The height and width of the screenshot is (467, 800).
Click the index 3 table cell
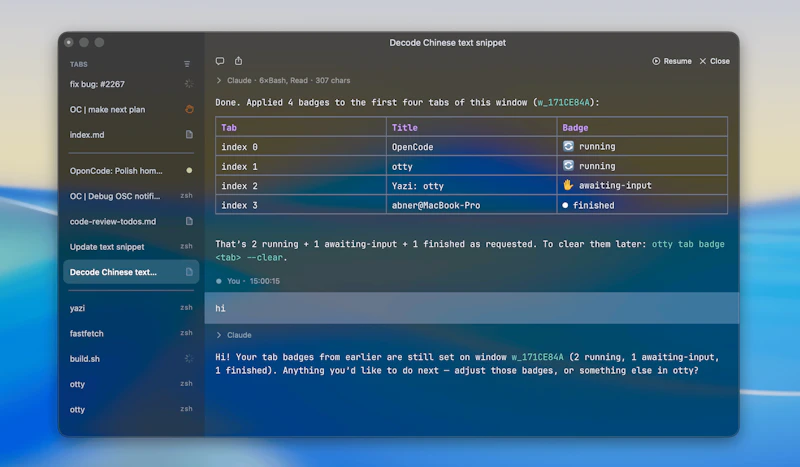click(x=301, y=205)
